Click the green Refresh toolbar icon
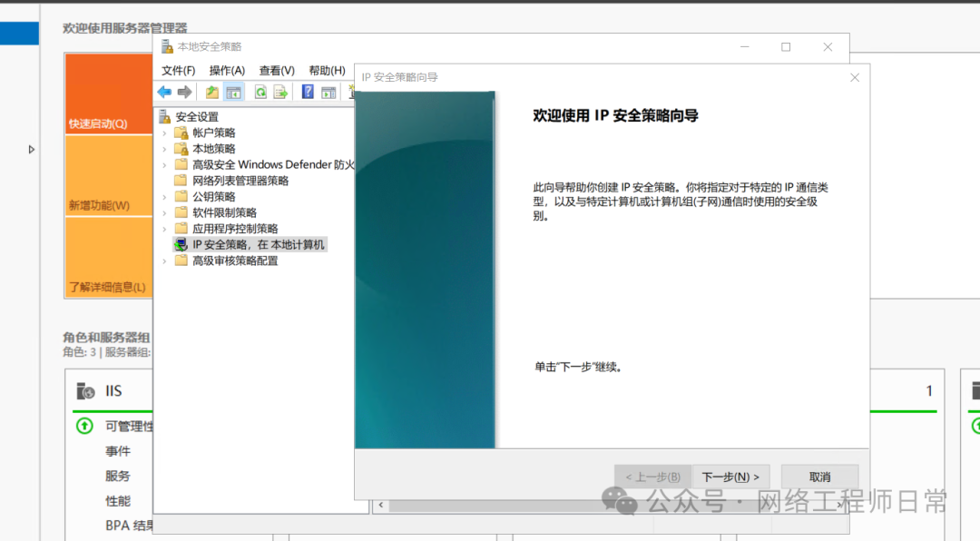980x541 pixels. pyautogui.click(x=260, y=92)
